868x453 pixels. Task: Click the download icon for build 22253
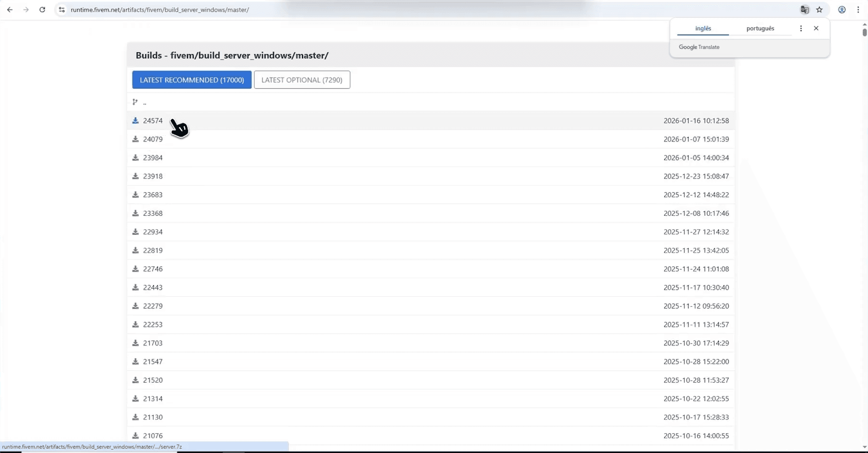tap(135, 325)
